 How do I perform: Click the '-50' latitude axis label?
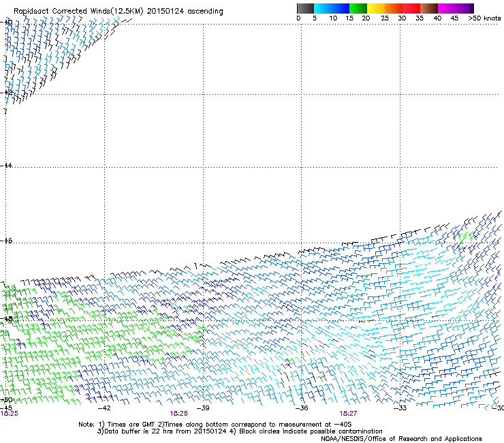click(x=6, y=400)
